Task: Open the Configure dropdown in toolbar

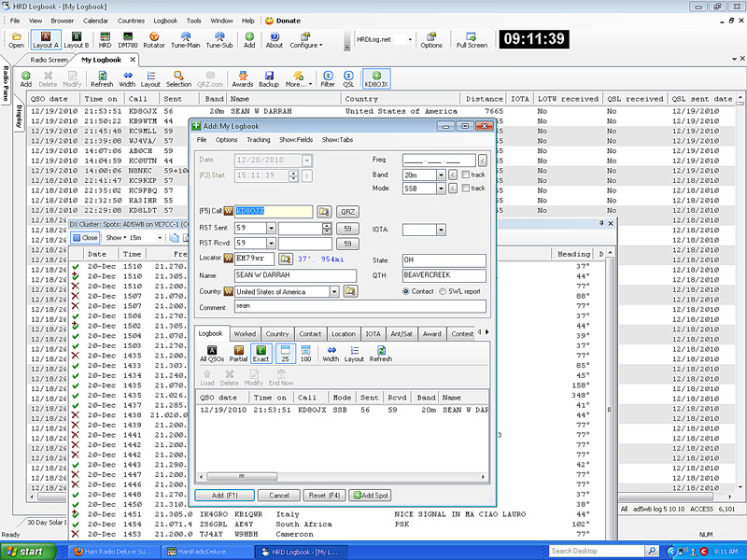Action: [306, 40]
